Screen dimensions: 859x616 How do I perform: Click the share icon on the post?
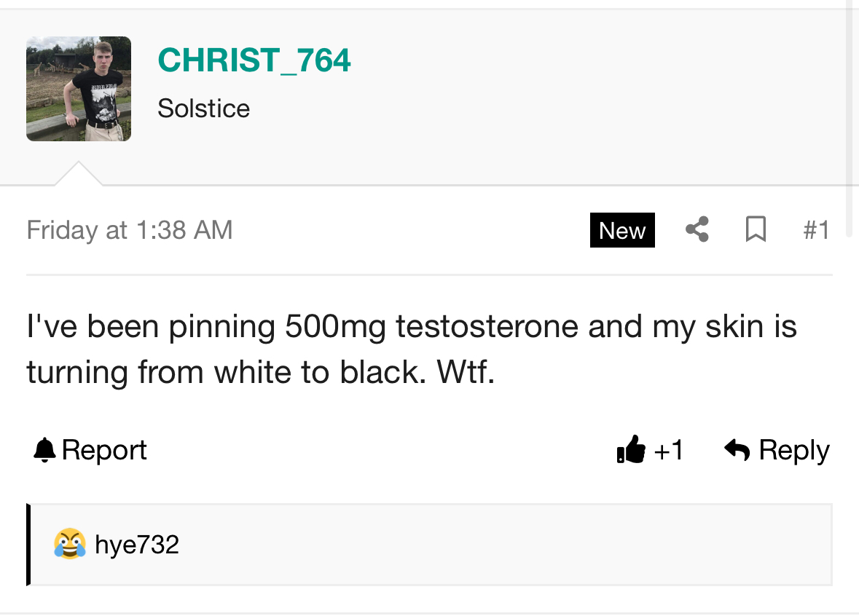click(x=697, y=230)
